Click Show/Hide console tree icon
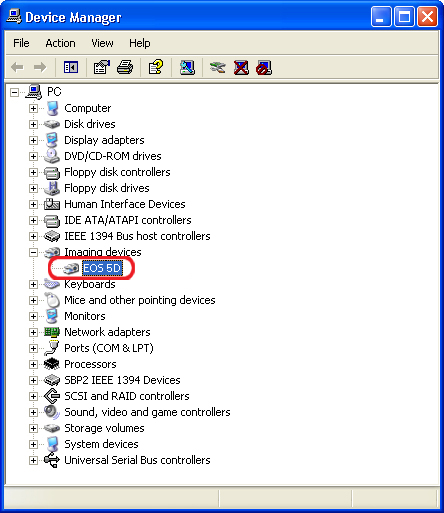Screen dimensions: 444x513 tap(71, 68)
